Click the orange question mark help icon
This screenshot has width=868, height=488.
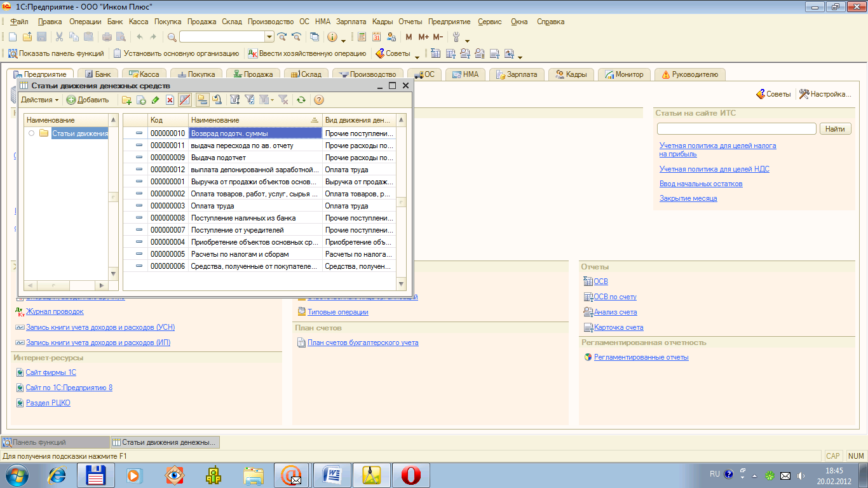(319, 100)
